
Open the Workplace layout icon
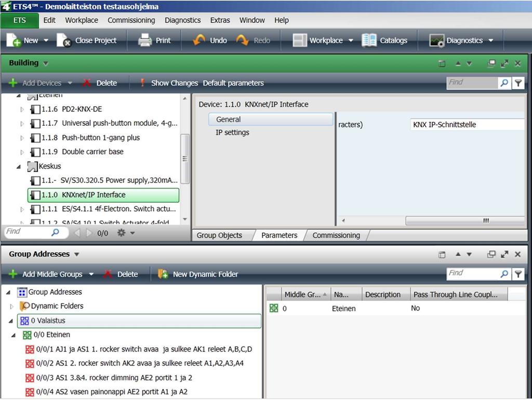[300, 40]
